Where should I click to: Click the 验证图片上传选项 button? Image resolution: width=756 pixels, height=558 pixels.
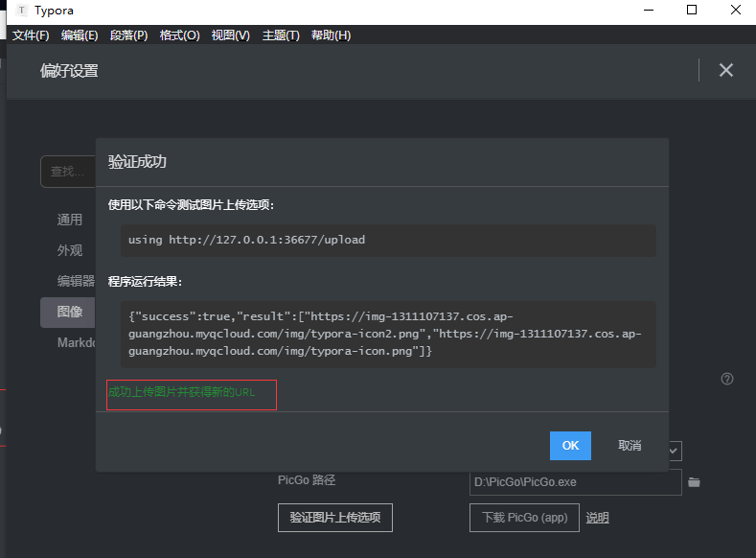[x=335, y=518]
